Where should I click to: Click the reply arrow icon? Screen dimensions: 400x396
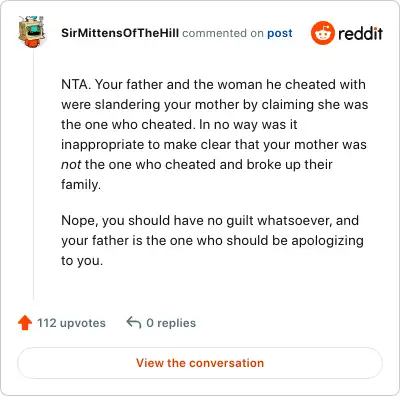coord(134,323)
